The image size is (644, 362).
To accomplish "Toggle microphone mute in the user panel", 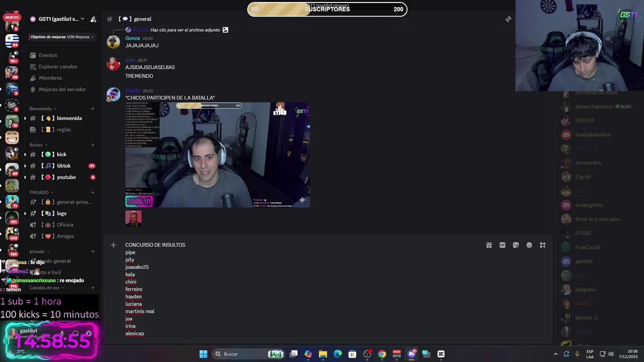I will point(62,333).
